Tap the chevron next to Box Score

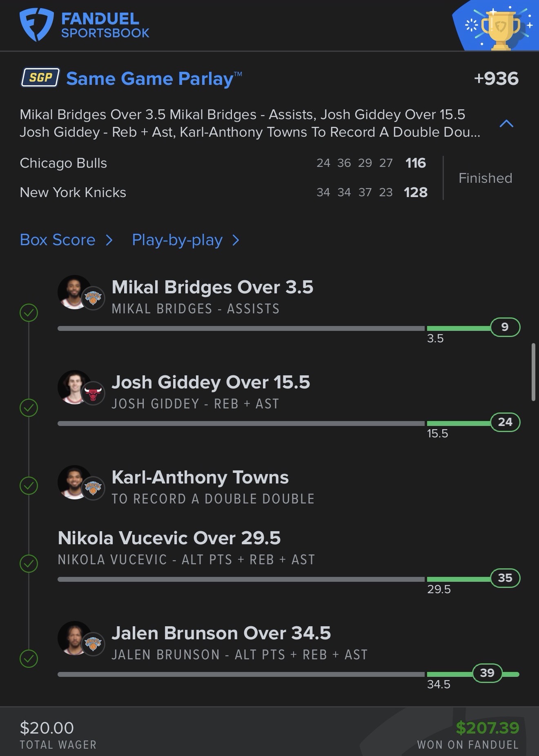click(x=109, y=240)
